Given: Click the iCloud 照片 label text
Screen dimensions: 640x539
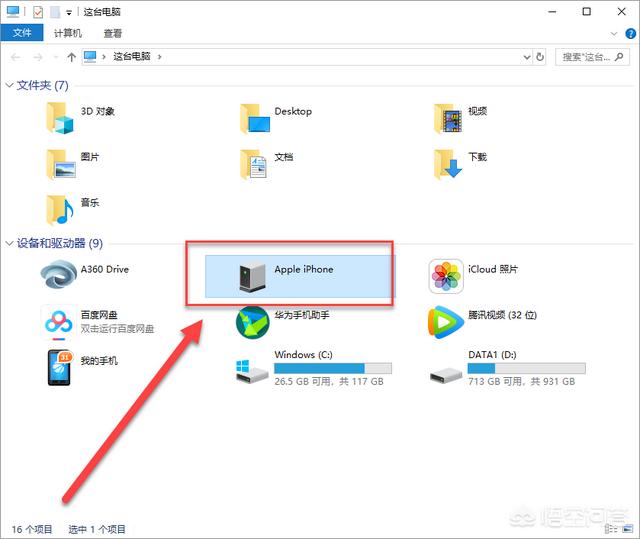Looking at the screenshot, I should click(x=493, y=269).
